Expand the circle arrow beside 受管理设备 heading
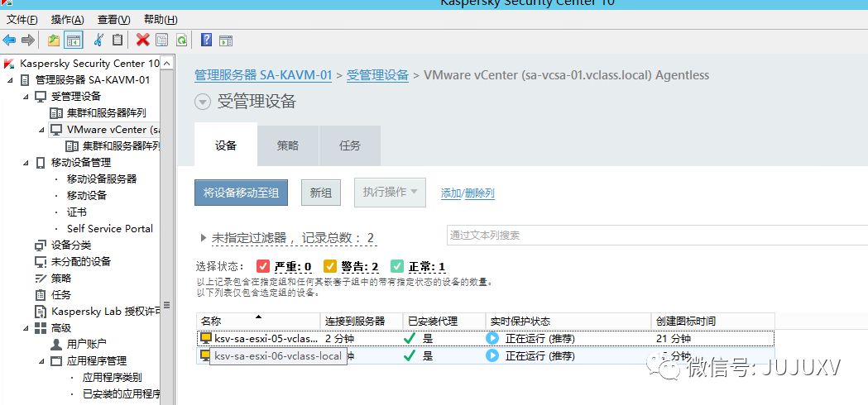 204,102
